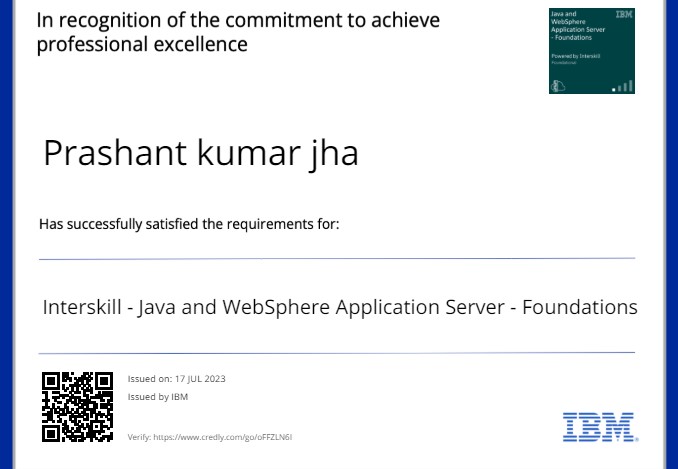Click the blue border on the left edge
Viewport: 678px width, 469px height.
tap(6, 234)
